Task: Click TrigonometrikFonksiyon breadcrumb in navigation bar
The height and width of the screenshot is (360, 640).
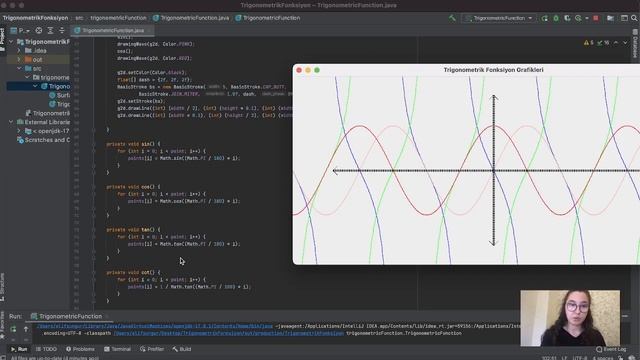Action: click(x=36, y=18)
